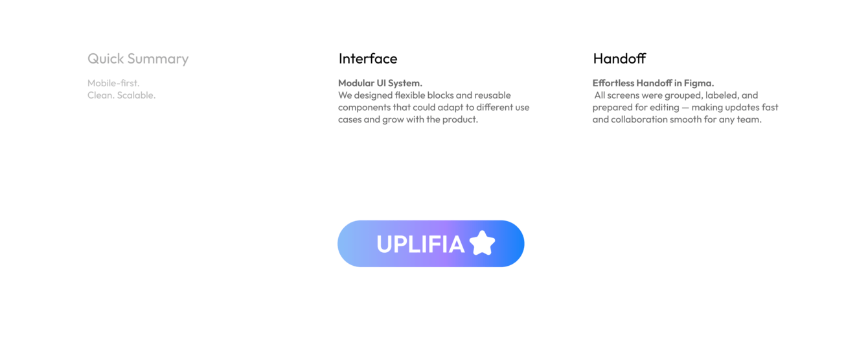Select the bold "Effortless Handoff in Figma." subtitle

tap(653, 83)
